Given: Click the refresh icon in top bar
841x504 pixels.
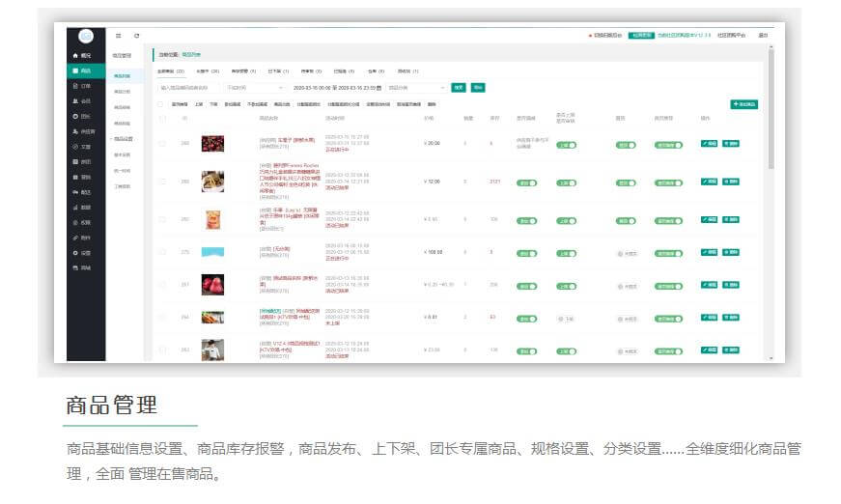Looking at the screenshot, I should [x=136, y=36].
